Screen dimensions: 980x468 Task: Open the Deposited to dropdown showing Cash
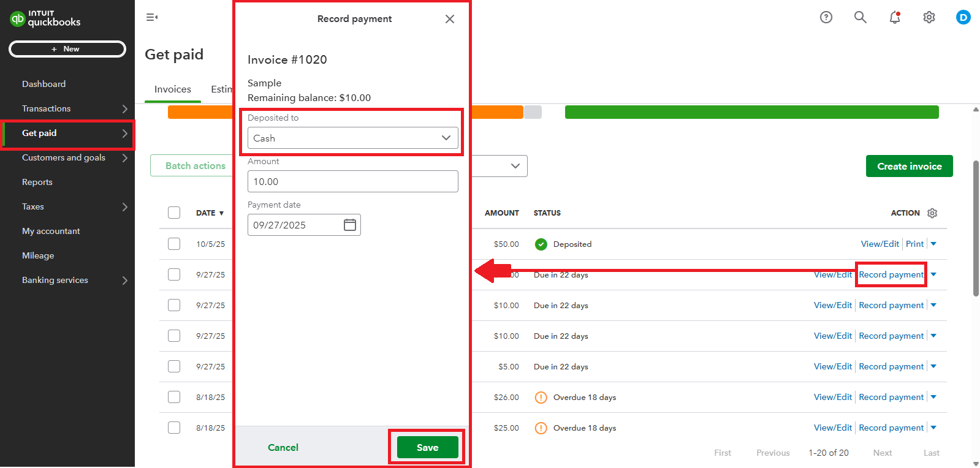pyautogui.click(x=352, y=138)
